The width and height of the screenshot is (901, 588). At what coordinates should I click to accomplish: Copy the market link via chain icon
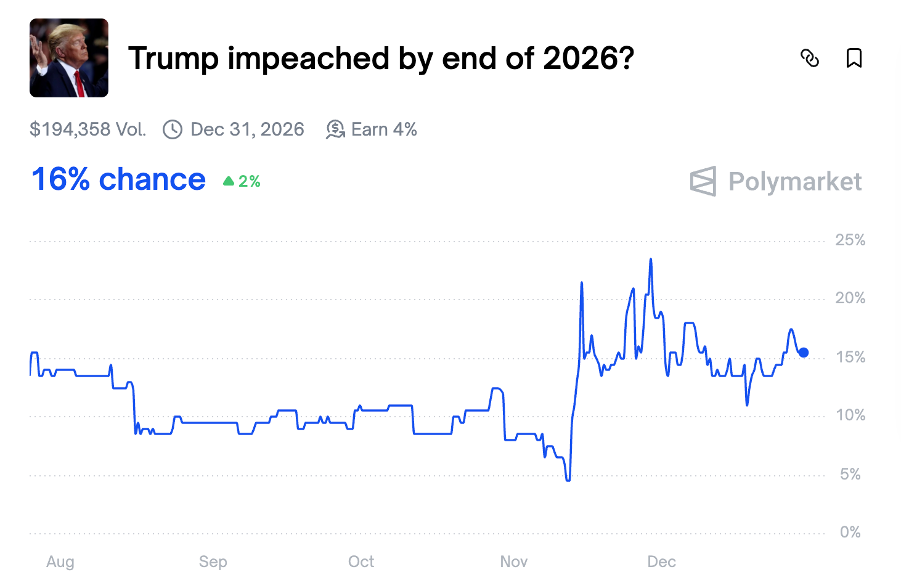click(x=810, y=58)
